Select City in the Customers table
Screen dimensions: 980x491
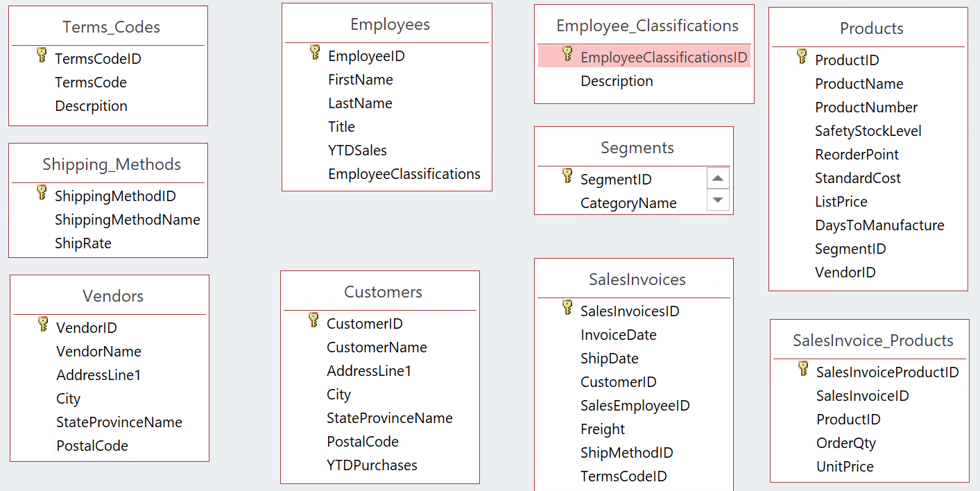pyautogui.click(x=338, y=395)
